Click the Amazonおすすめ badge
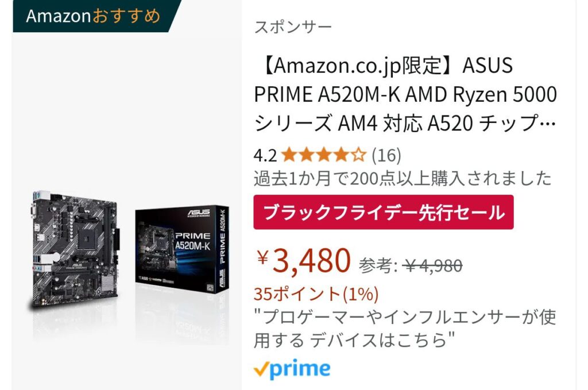Image resolution: width=588 pixels, height=390 pixels. (x=94, y=16)
